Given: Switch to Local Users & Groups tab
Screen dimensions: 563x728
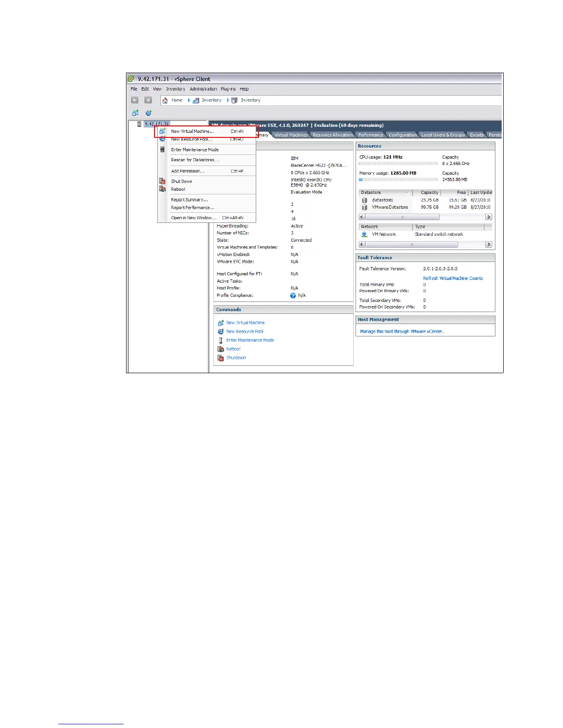Looking at the screenshot, I should (443, 135).
